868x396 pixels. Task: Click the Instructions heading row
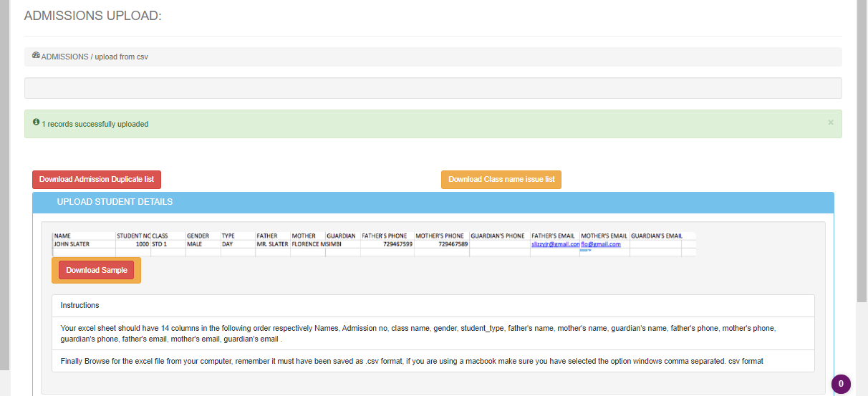[80, 305]
